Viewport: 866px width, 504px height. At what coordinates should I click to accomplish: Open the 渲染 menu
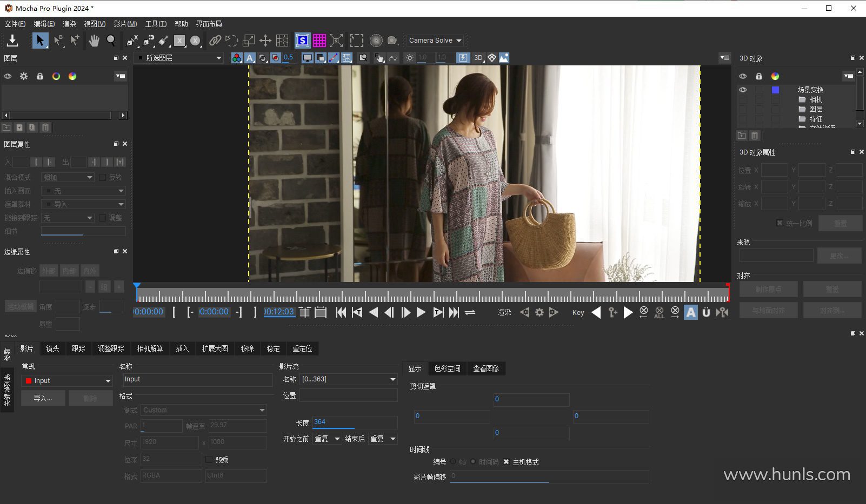[69, 24]
